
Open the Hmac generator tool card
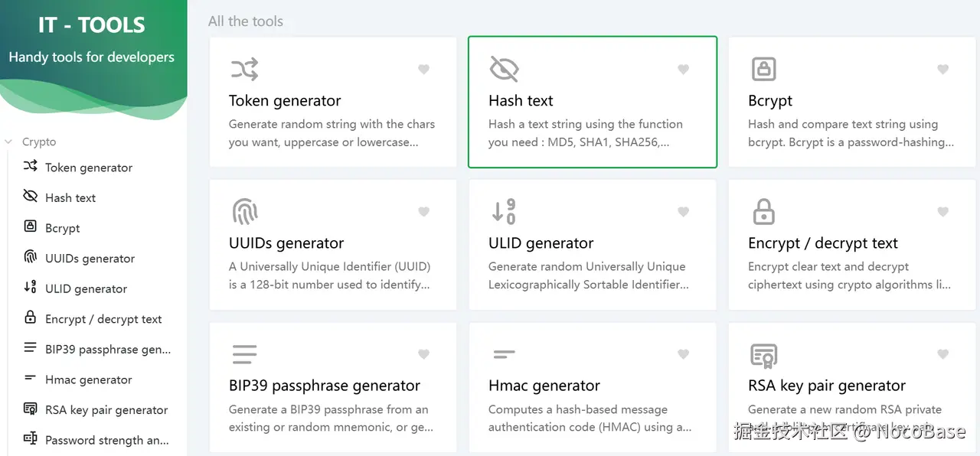(592, 386)
